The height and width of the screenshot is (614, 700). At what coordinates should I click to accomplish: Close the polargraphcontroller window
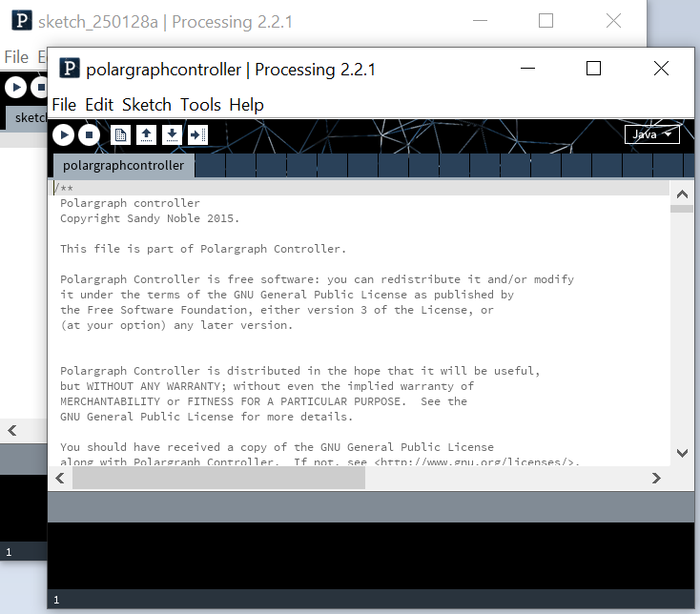661,69
